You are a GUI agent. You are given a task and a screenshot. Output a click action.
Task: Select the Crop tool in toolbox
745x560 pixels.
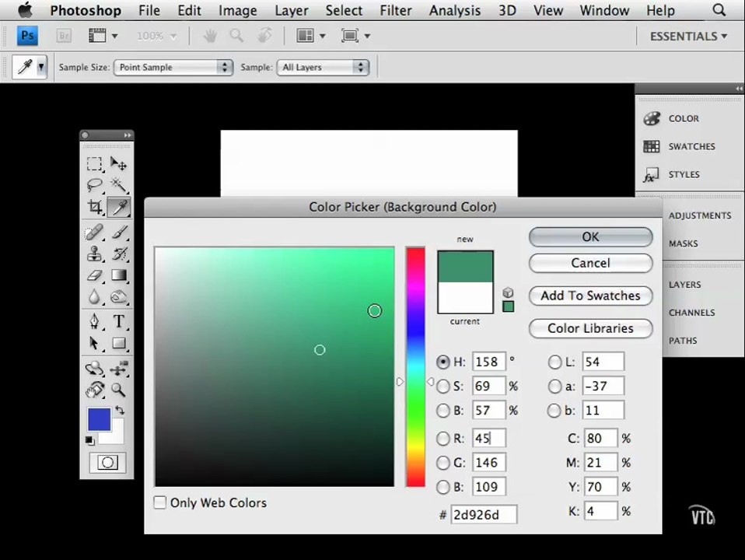pyautogui.click(x=95, y=207)
